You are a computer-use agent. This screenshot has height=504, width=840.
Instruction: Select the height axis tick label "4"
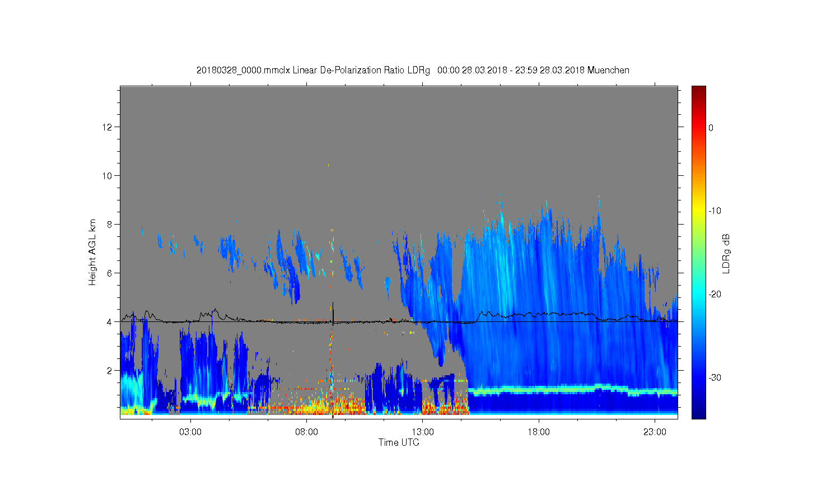(110, 322)
